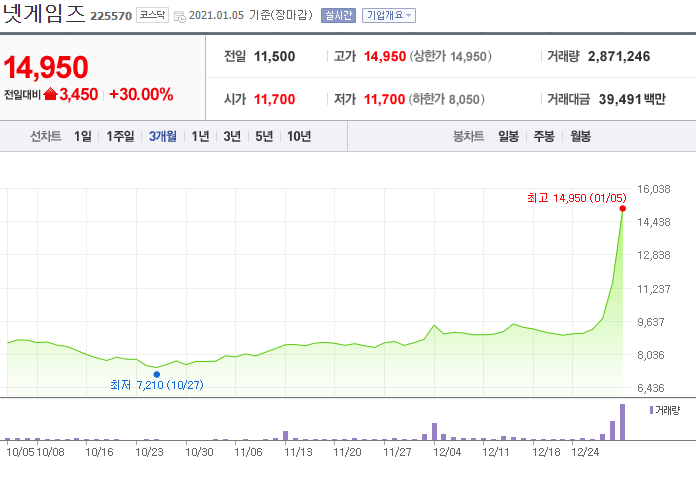Select the 1일 line chart tab
Image resolution: width=696 pixels, height=481 pixels.
tap(83, 136)
